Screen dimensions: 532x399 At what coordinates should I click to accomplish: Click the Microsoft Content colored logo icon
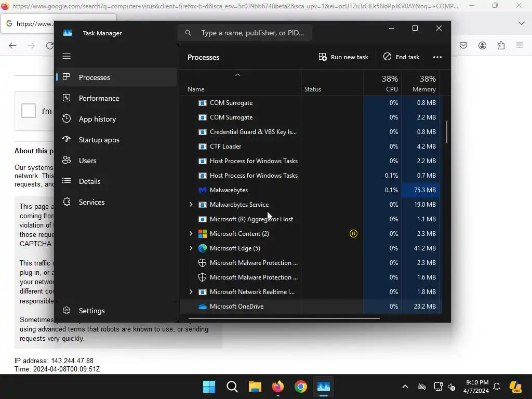coord(203,234)
